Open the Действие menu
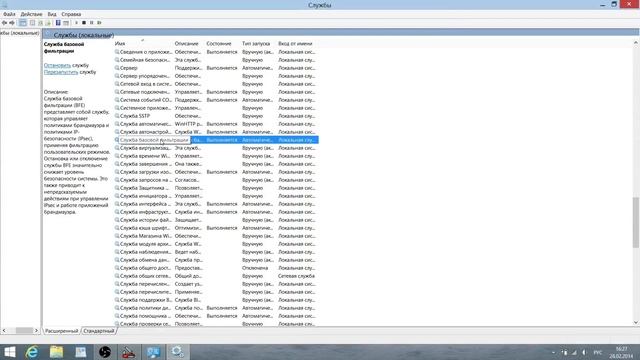 click(31, 14)
